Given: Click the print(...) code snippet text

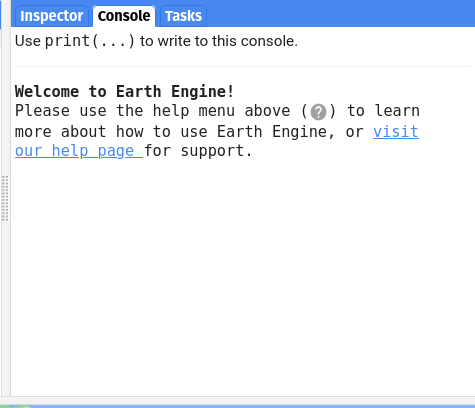Looking at the screenshot, I should 90,41.
